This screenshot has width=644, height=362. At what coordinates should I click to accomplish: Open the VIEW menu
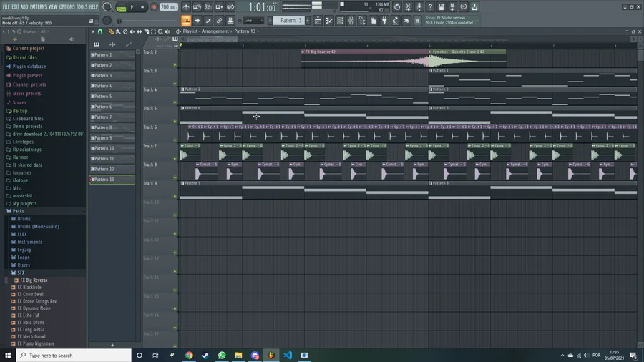coord(53,7)
